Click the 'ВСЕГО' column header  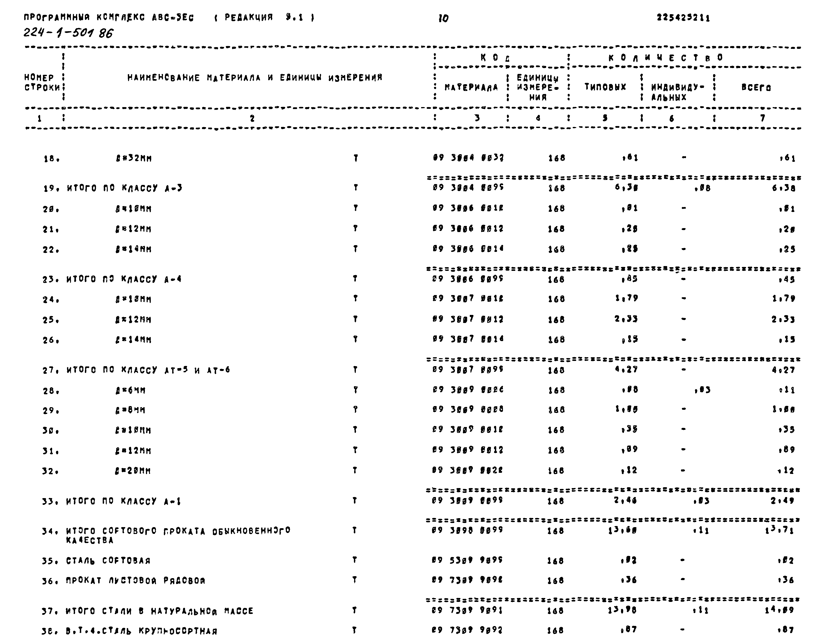(x=756, y=88)
